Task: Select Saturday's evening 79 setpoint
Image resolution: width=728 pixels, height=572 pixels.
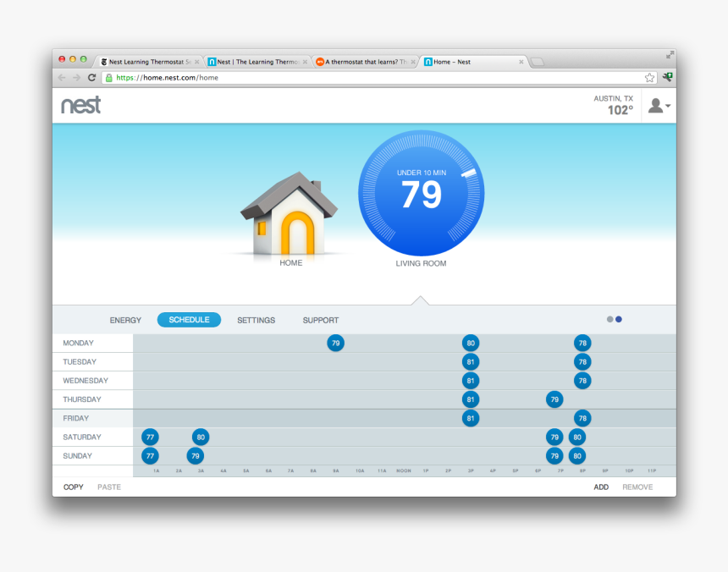Action: coord(554,437)
